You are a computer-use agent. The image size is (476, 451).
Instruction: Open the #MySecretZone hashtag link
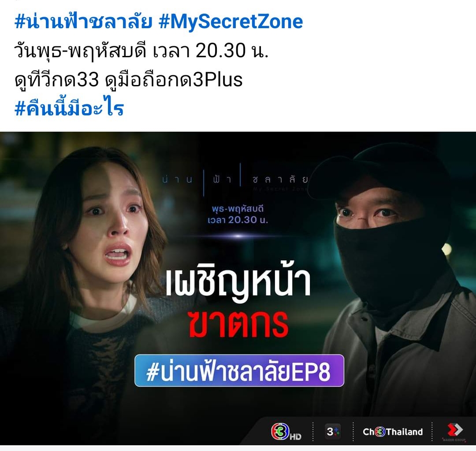tap(231, 22)
